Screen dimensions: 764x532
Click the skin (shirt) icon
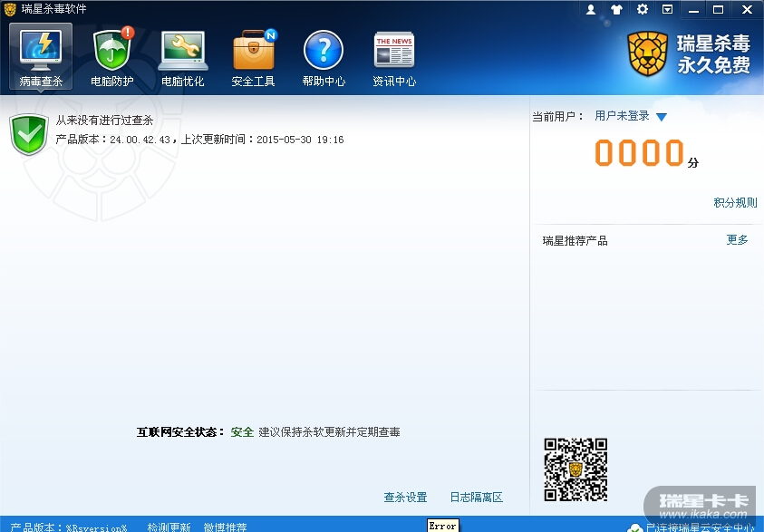pyautogui.click(x=616, y=9)
